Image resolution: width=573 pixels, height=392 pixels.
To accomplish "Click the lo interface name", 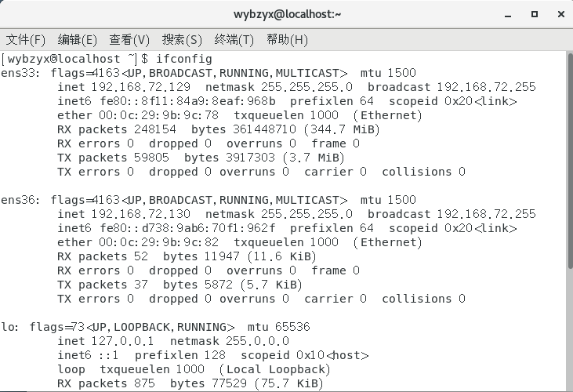I will pos(6,327).
